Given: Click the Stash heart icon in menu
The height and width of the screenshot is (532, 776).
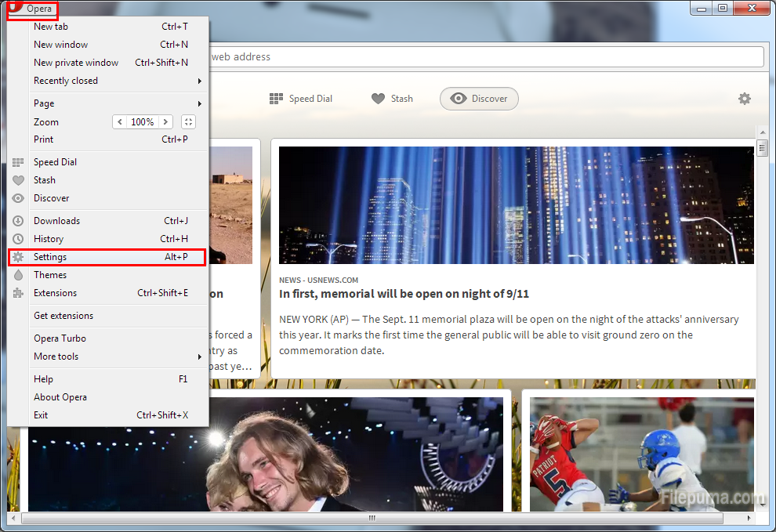Looking at the screenshot, I should point(18,180).
